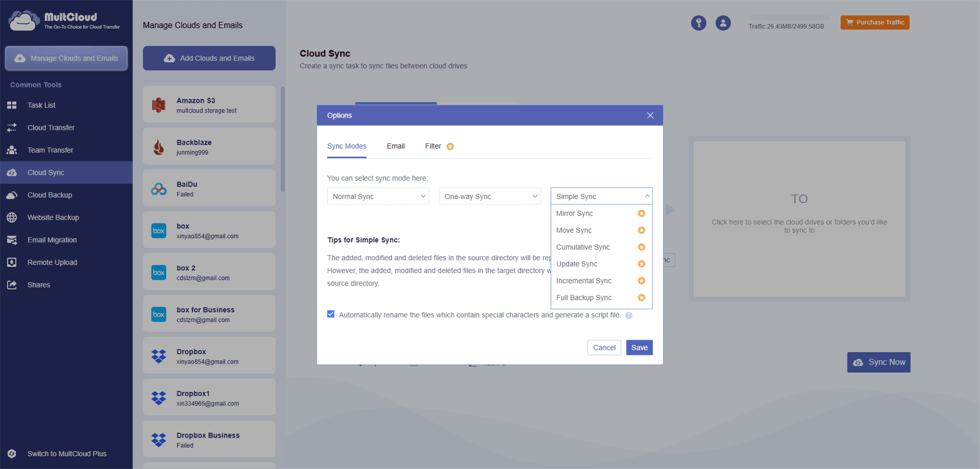Viewport: 980px width, 469px height.
Task: Click the premium badge next to Mirror Sync
Action: [641, 213]
